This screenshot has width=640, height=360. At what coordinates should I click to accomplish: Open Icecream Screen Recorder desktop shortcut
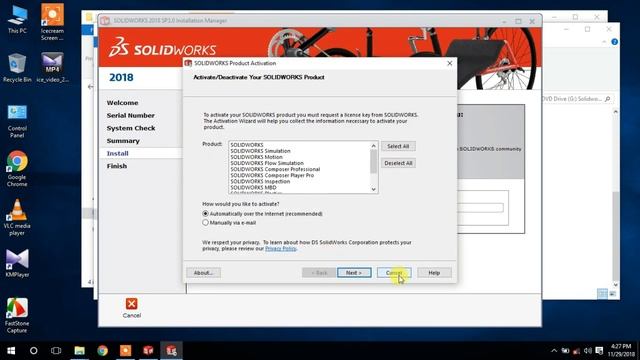pos(52,22)
